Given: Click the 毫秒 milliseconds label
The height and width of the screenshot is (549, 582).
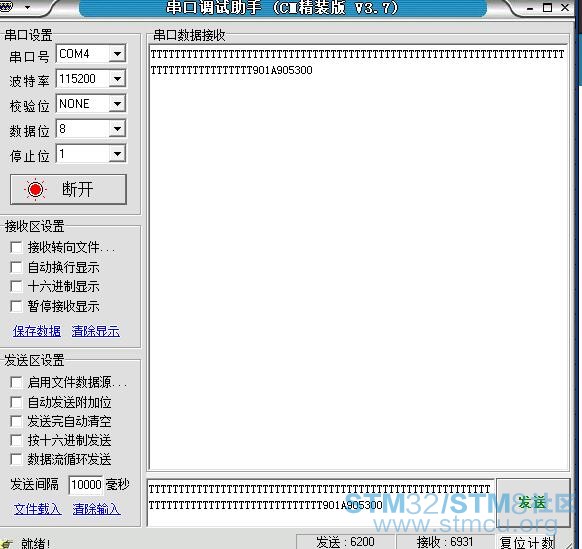Looking at the screenshot, I should click(118, 484).
